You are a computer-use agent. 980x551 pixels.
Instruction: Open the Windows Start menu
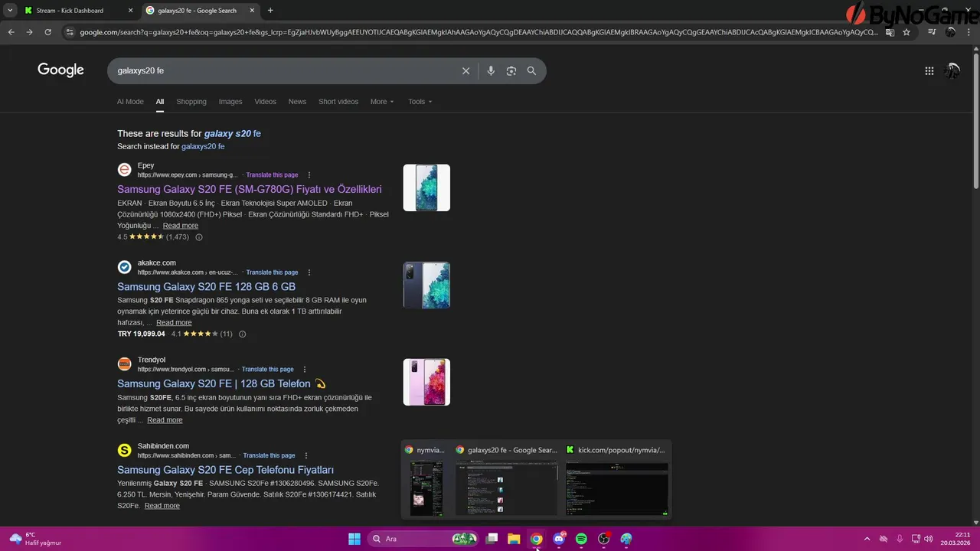pyautogui.click(x=354, y=539)
